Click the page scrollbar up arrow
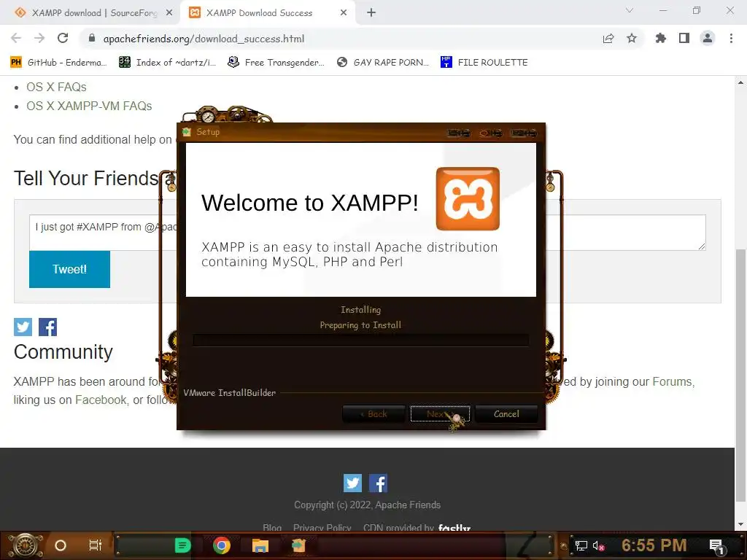Image resolution: width=747 pixels, height=560 pixels. (741, 82)
